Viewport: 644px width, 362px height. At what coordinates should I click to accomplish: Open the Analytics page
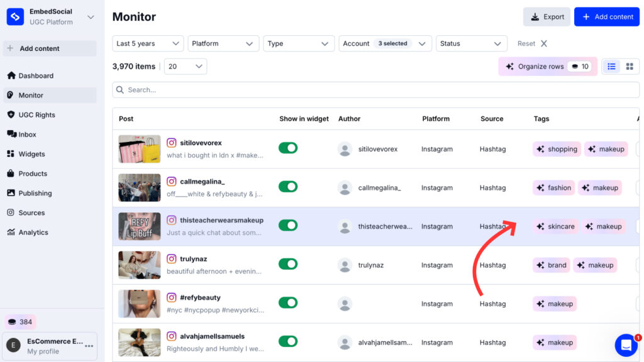[50, 233]
